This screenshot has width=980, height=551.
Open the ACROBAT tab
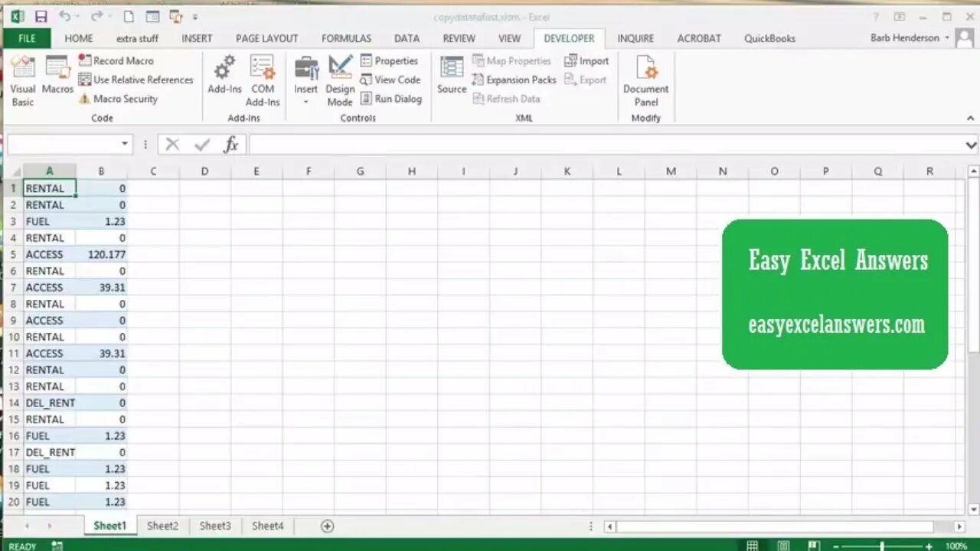point(699,38)
